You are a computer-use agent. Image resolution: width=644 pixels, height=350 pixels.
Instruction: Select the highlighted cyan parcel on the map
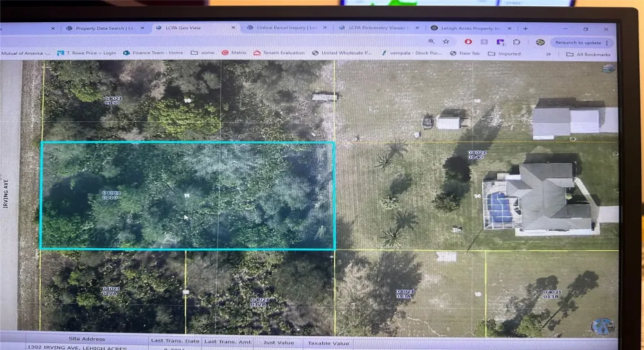(x=187, y=195)
